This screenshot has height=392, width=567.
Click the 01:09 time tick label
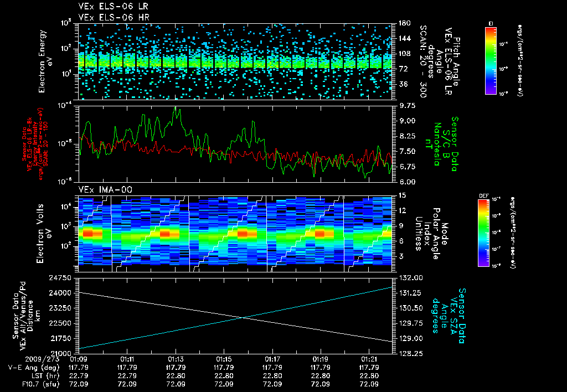click(x=79, y=359)
